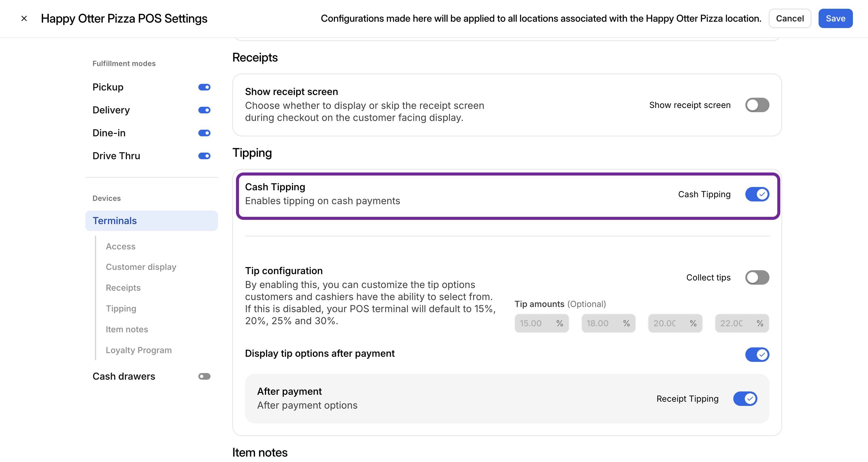
Task: Select Terminals in the Devices sidebar
Action: 152,221
